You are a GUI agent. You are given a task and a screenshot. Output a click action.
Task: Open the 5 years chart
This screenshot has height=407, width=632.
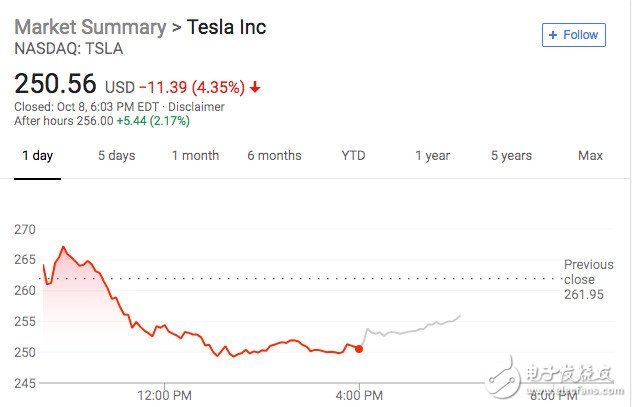511,156
